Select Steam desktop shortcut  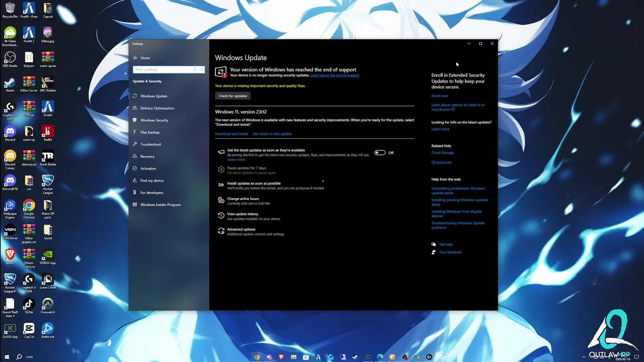[10, 84]
